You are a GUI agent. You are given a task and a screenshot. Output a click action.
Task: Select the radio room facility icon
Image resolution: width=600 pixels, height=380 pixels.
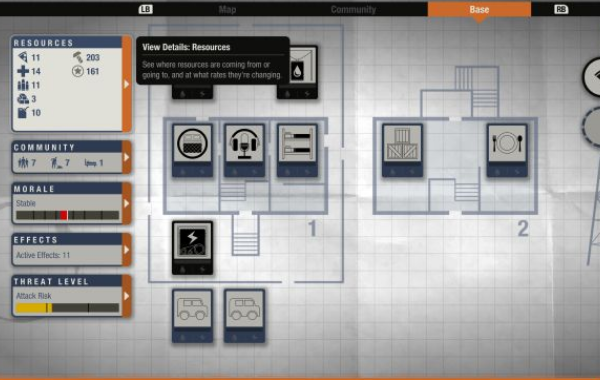pyautogui.click(x=245, y=150)
